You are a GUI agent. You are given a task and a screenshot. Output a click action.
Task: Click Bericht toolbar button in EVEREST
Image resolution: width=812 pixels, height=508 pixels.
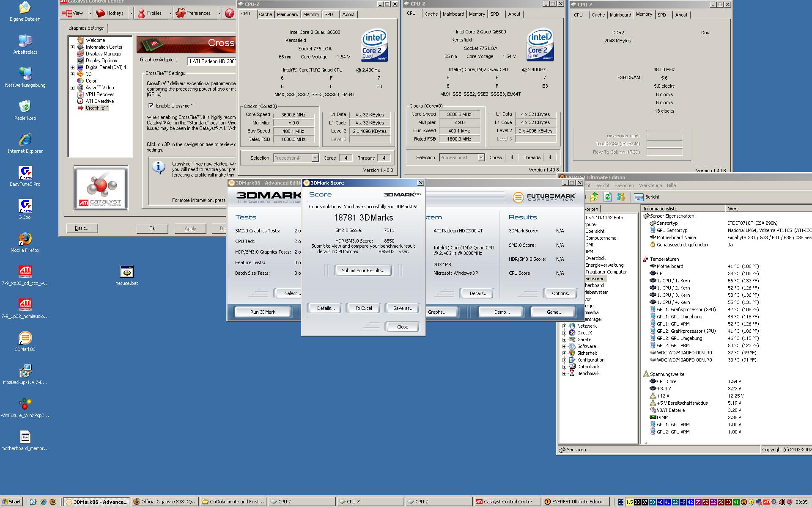click(647, 197)
